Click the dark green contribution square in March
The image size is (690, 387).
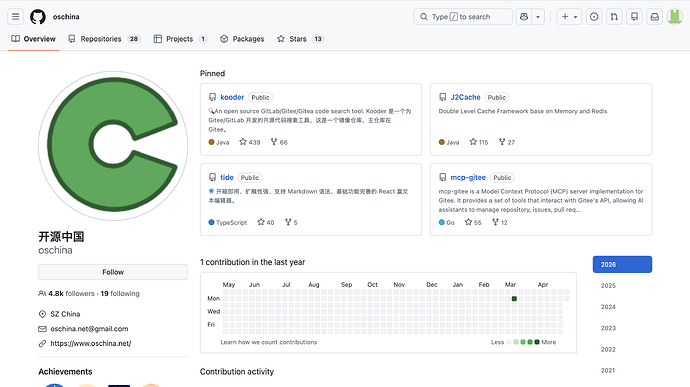click(x=514, y=299)
